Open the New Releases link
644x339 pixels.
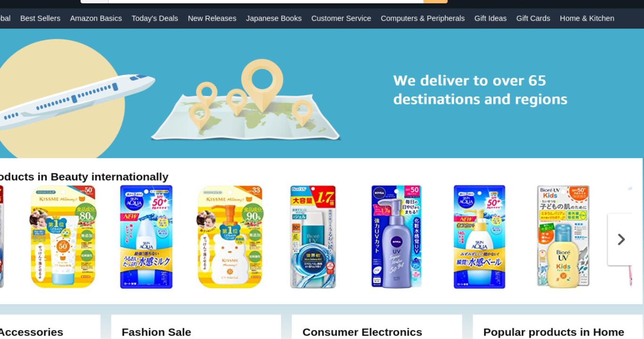pos(212,18)
